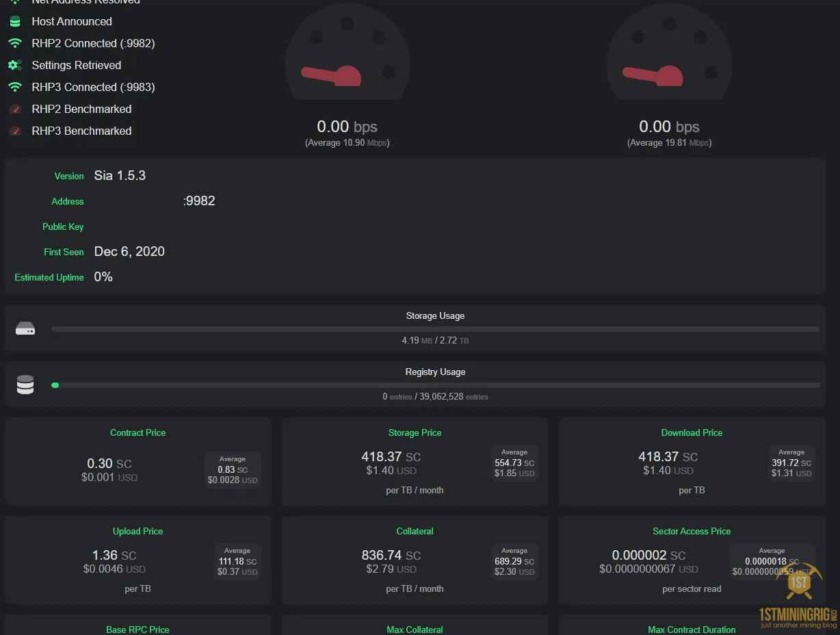Screen dimensions: 840x635
Task: Click the '0.000002 SC' sector access value
Action: pos(648,555)
